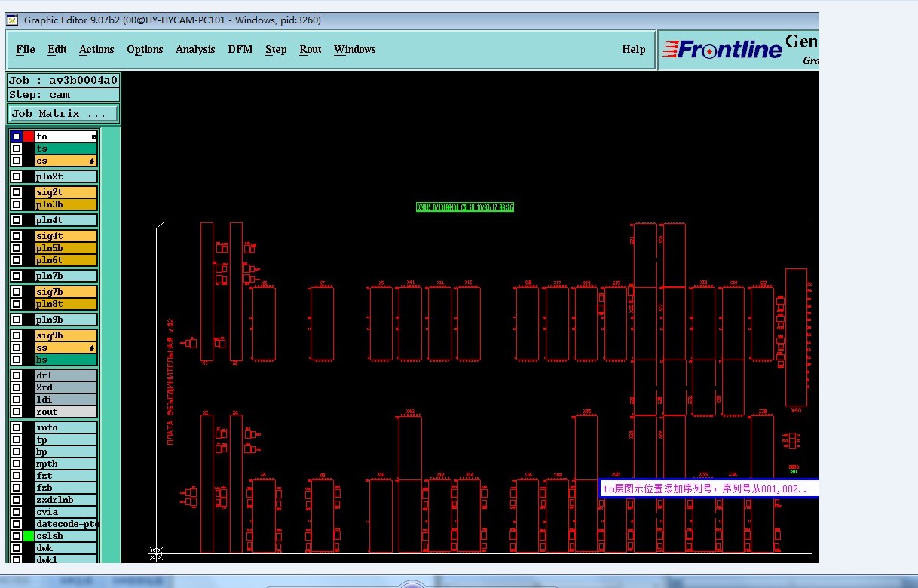Click the Graphic Editor title bar icon
The width and height of the screenshot is (918, 588).
point(12,20)
